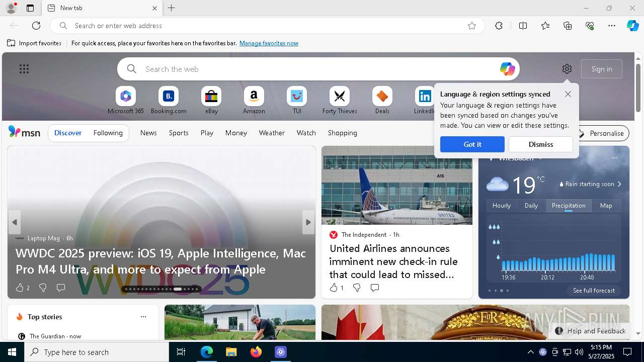The width and height of the screenshot is (644, 362).
Task: Select the Daily weather tab
Action: click(531, 206)
